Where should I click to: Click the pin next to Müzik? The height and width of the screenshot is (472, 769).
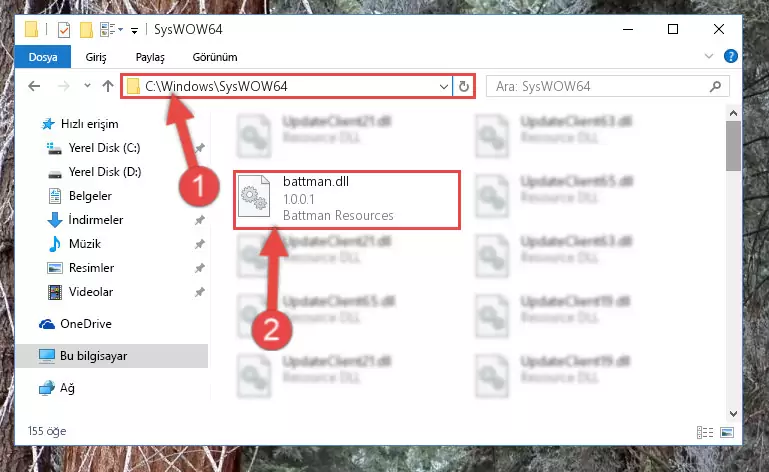(199, 244)
